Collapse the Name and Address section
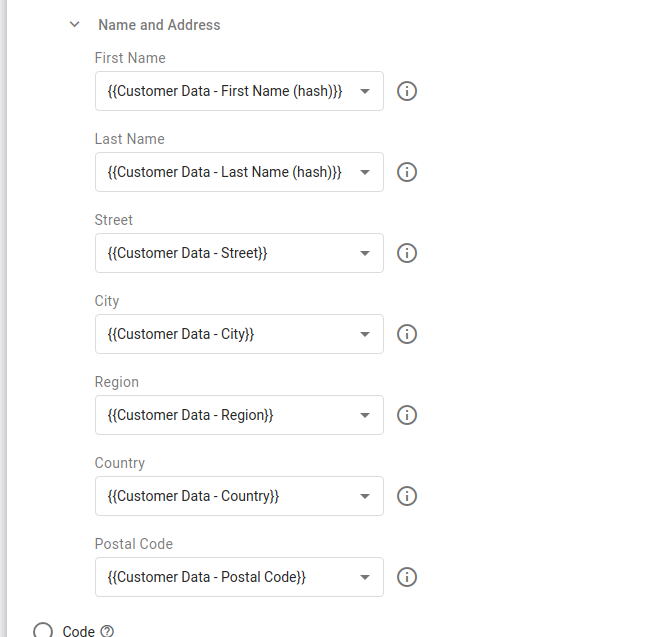 74,25
